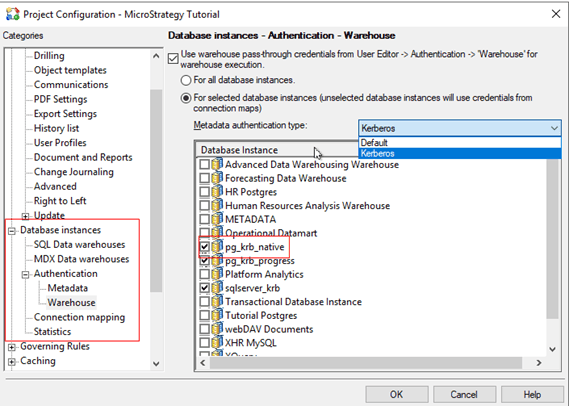
Task: Uncheck the pg_krb_progress checkbox
Action: [x=205, y=261]
